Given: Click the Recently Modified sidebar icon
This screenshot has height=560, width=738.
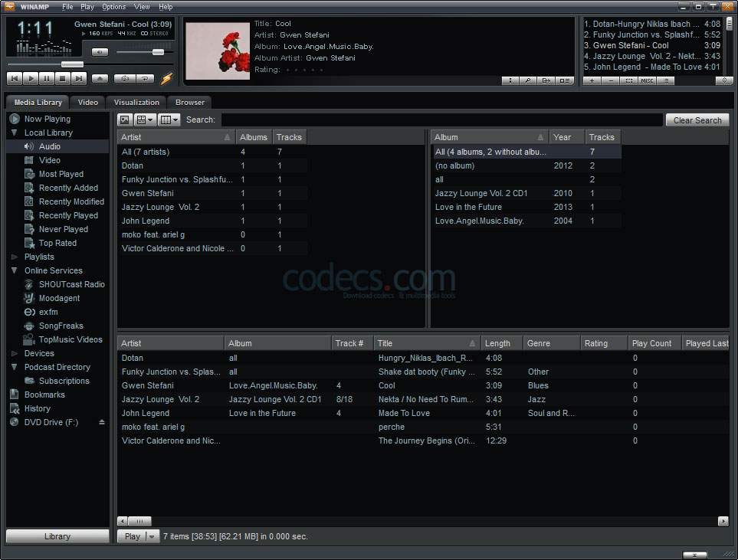Looking at the screenshot, I should pyautogui.click(x=29, y=201).
